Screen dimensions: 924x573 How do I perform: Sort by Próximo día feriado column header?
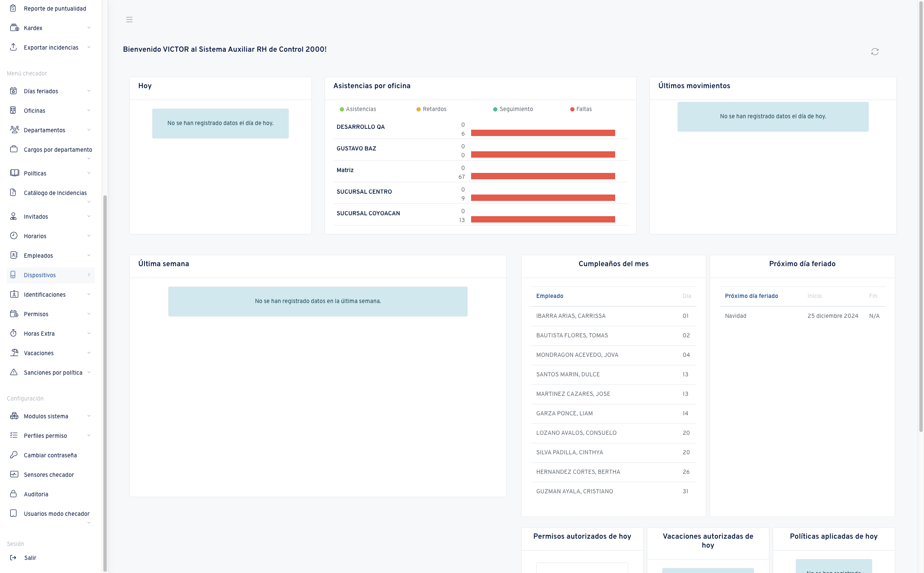coord(751,296)
